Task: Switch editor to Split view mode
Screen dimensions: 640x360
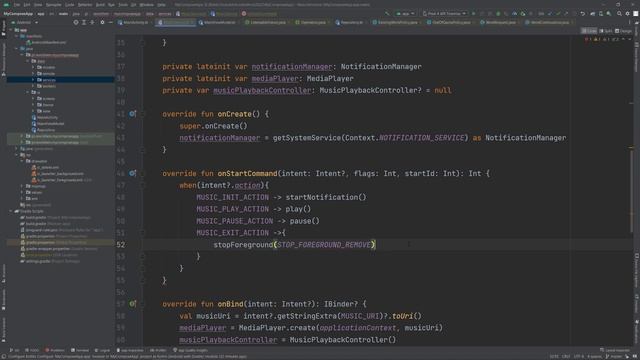Action: coord(606,31)
